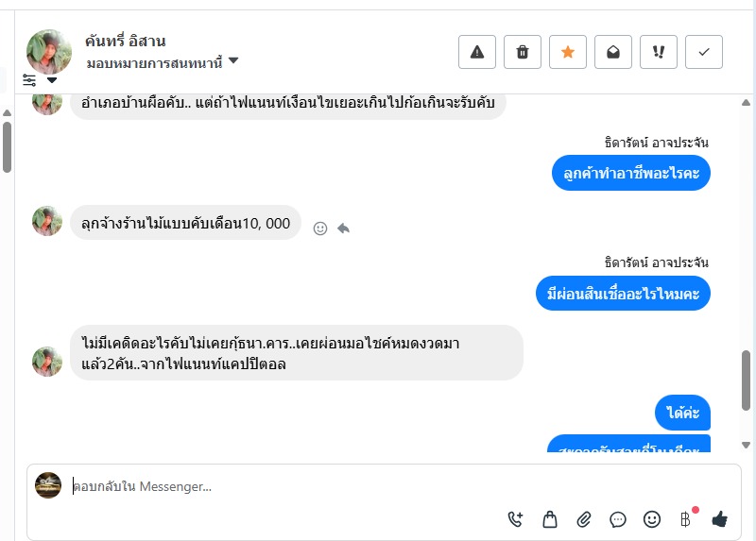Mark conversation done with checkmark button
Screen dimensions: 756x541
pyautogui.click(x=704, y=53)
